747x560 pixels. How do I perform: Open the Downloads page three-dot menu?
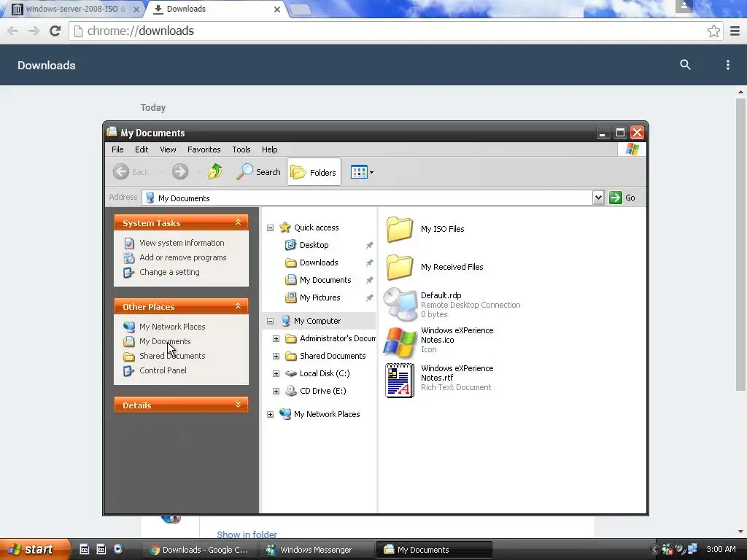tap(727, 65)
